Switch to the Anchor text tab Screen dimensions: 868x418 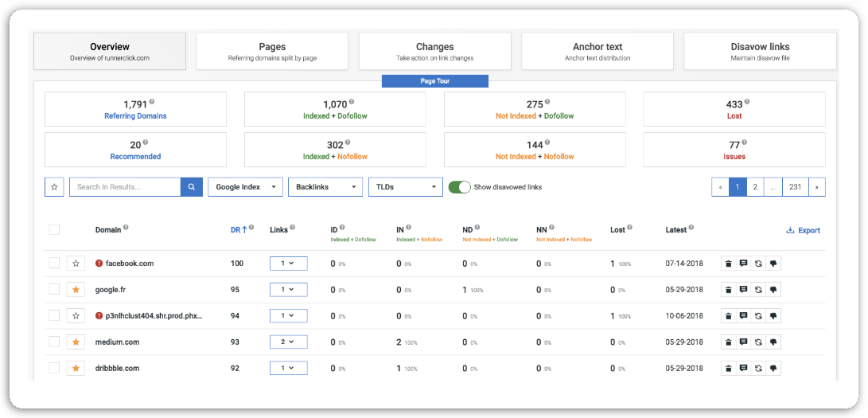coord(597,51)
